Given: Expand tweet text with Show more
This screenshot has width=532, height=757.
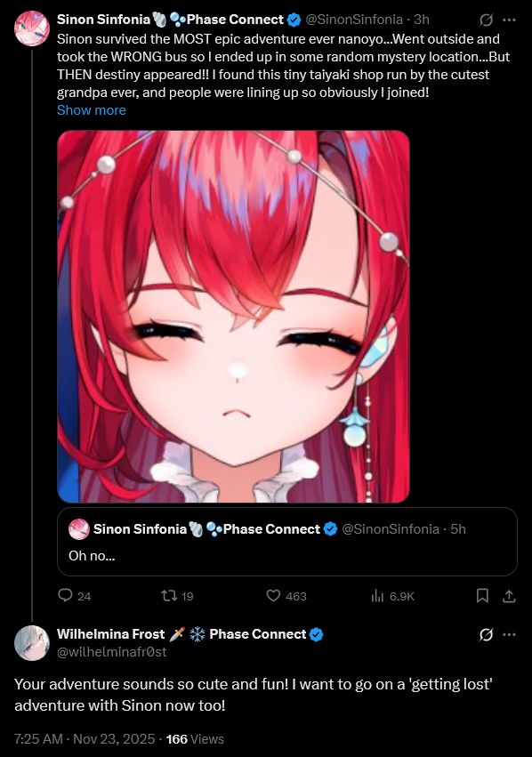Looking at the screenshot, I should coord(92,110).
